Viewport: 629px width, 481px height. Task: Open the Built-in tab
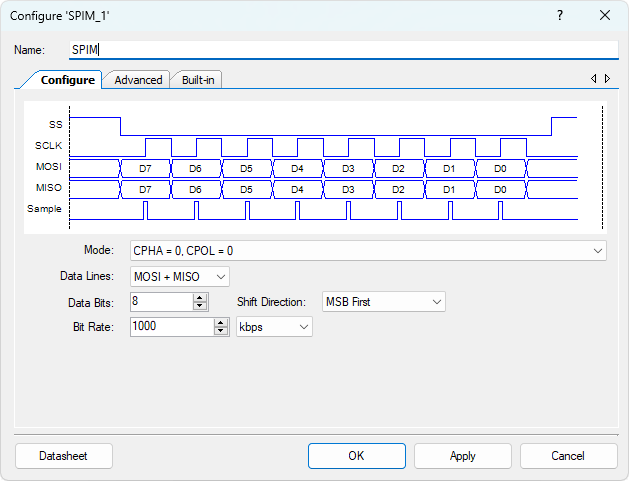[x=197, y=80]
